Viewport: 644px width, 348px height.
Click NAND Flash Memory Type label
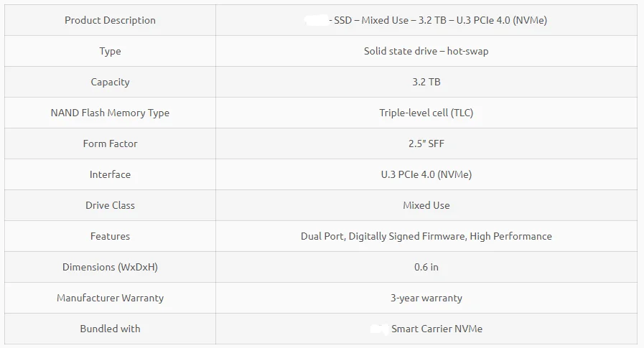click(110, 113)
